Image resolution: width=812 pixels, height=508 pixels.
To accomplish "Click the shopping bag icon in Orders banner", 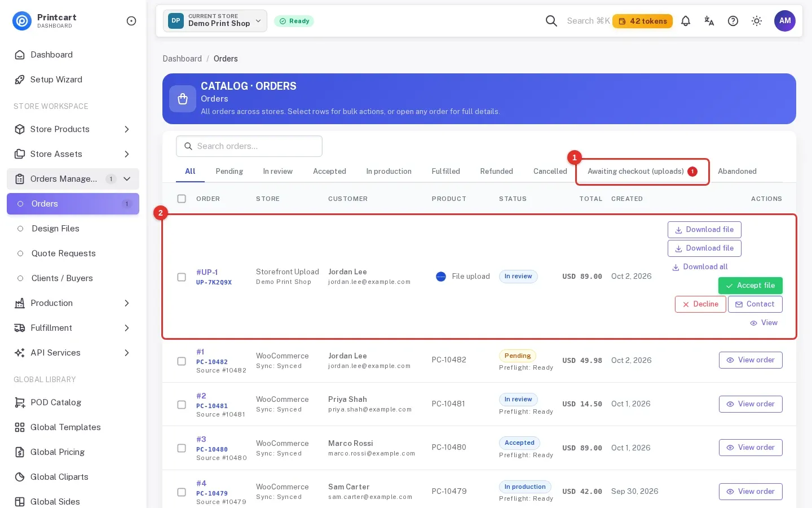I will (183, 99).
